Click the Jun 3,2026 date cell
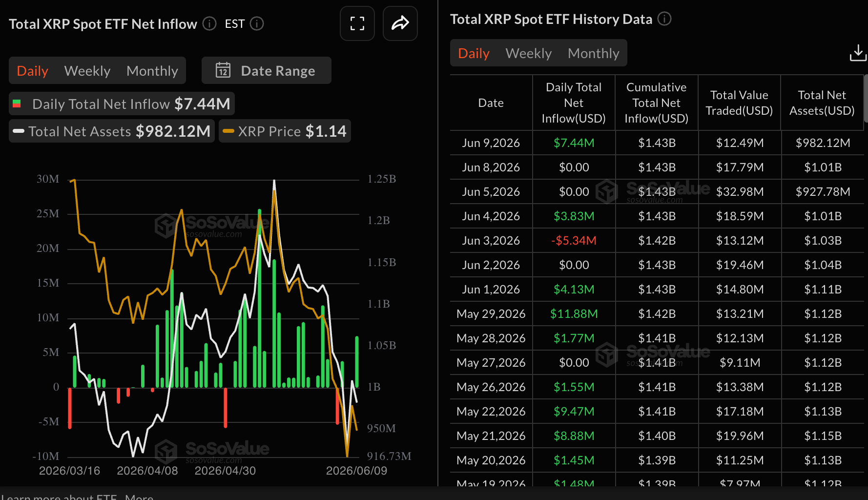The height and width of the screenshot is (500, 868). [491, 240]
